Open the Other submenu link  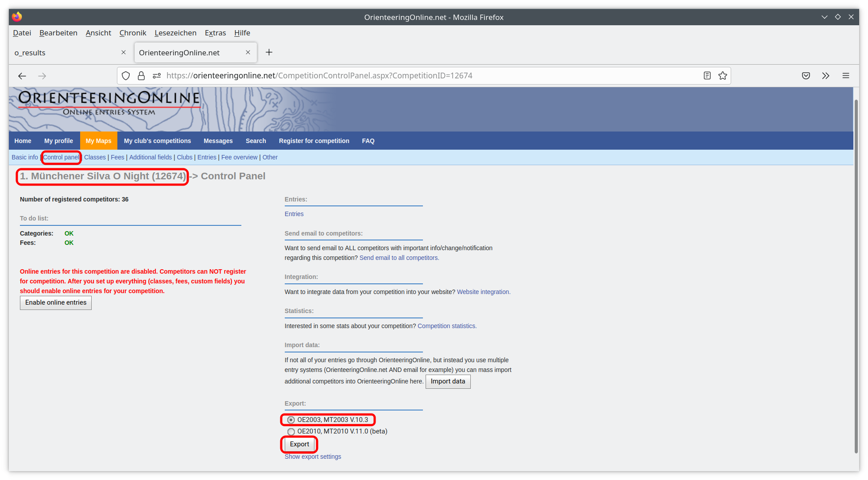pos(270,157)
